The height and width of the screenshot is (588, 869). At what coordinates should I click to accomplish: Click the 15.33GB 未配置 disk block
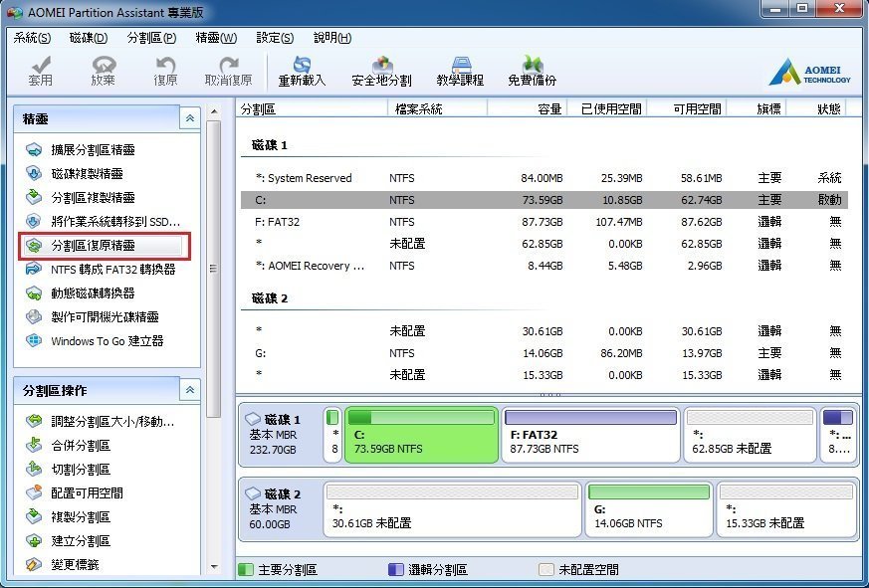tap(786, 509)
